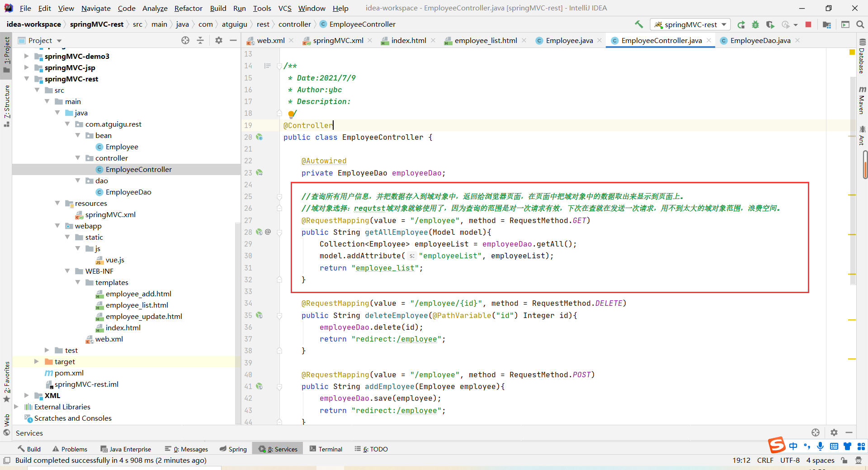Viewport: 868px width, 470px height.
Task: Expand springMVC-demo3 module
Action: pos(26,56)
